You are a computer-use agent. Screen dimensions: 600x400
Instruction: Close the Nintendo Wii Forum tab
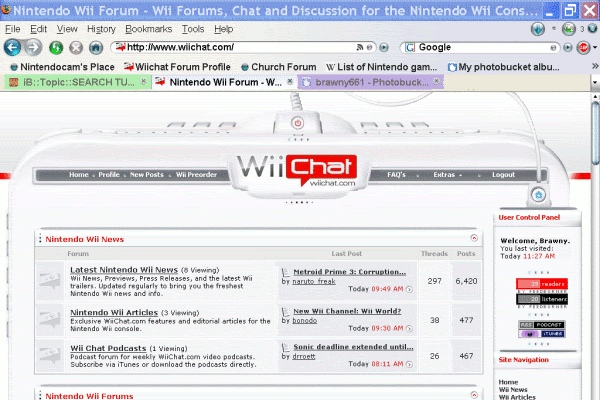pyautogui.click(x=290, y=82)
